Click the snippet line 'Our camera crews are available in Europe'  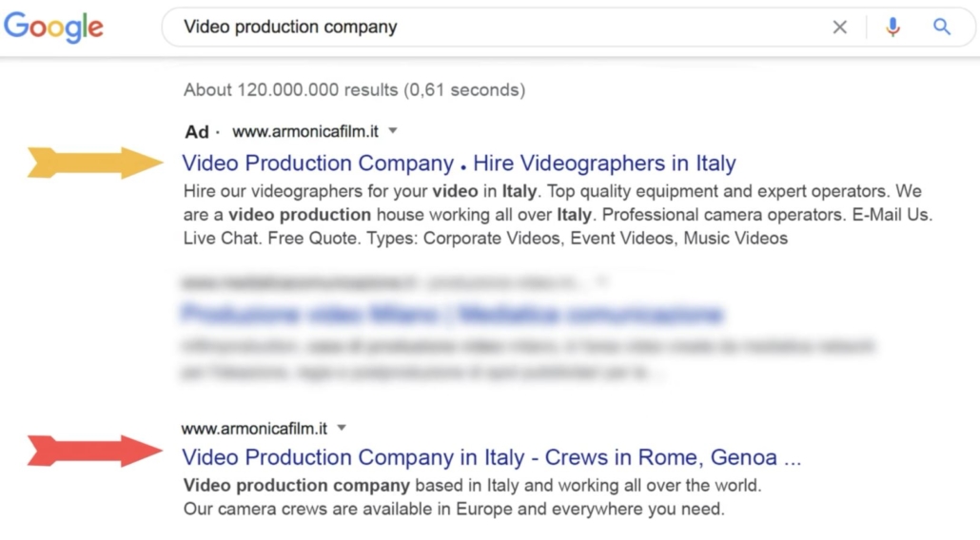454,509
